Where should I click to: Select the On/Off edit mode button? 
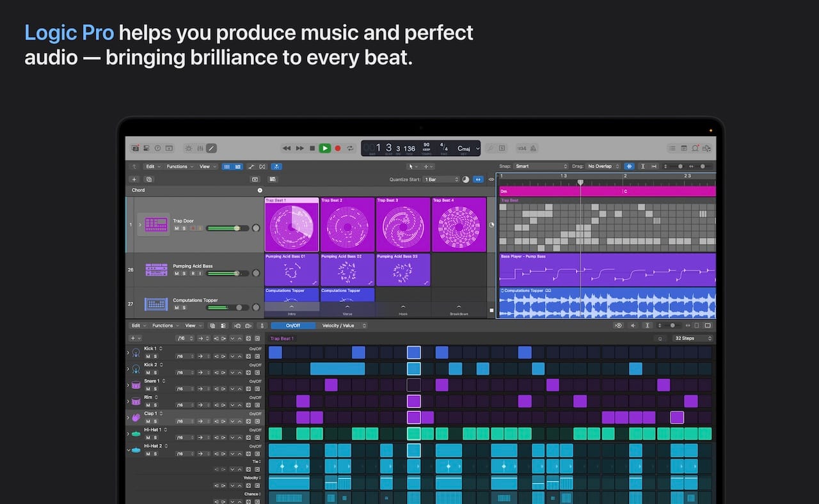tap(292, 326)
